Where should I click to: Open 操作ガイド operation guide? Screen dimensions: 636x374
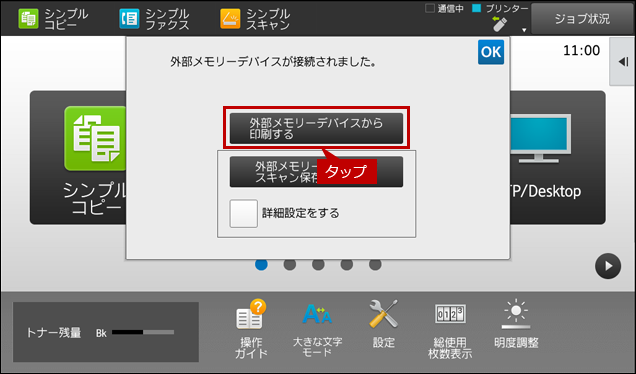251,329
